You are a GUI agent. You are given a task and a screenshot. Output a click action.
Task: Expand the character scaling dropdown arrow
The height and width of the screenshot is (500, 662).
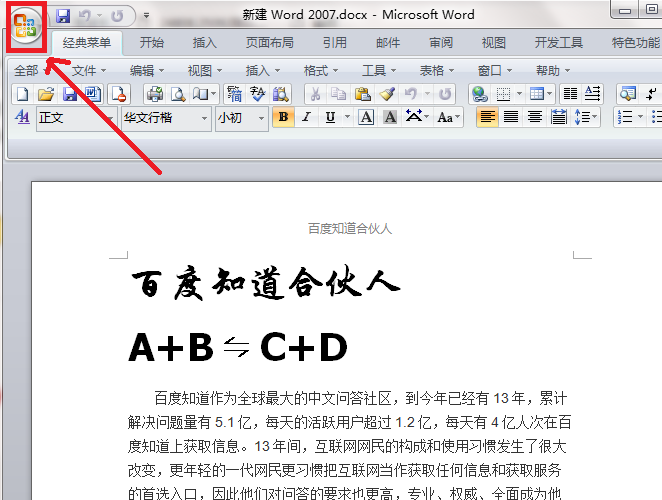point(426,117)
